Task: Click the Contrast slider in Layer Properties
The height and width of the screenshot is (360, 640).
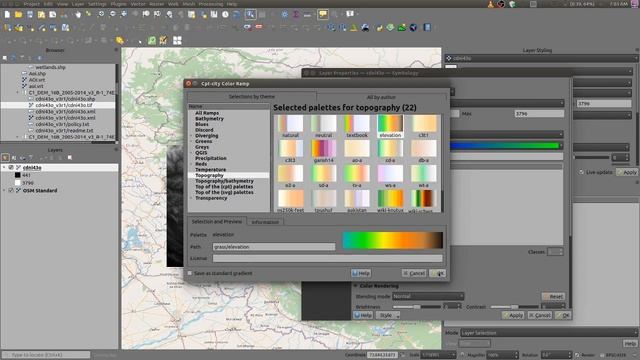Action: (x=514, y=307)
